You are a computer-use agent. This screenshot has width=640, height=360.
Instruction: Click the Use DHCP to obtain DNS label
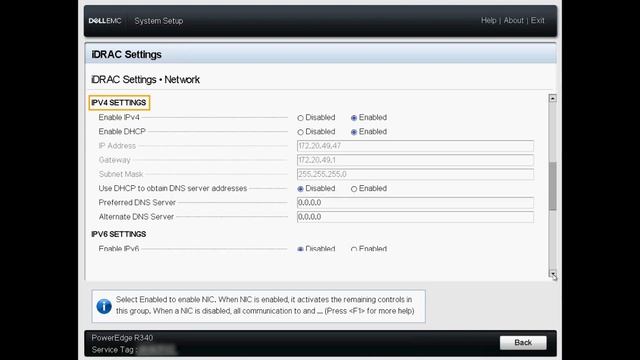[x=173, y=188]
